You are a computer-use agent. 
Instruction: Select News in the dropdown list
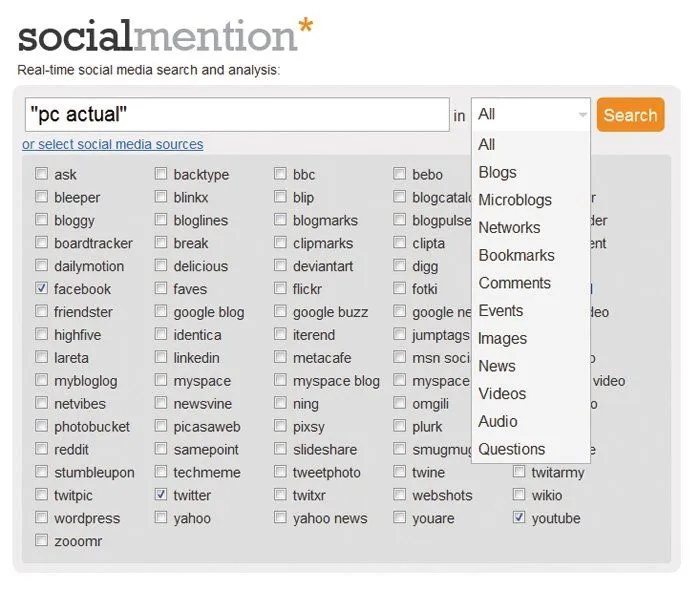coord(497,366)
